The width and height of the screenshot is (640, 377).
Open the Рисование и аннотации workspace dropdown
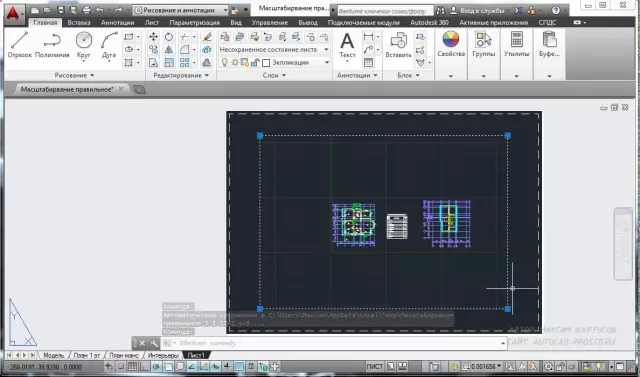(181, 10)
